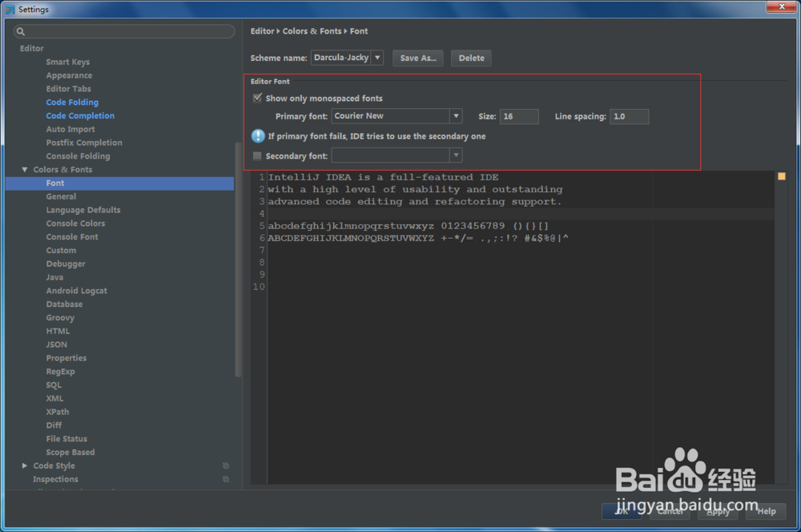This screenshot has width=801, height=532.
Task: Select General under Colors & Fonts
Action: pos(61,196)
